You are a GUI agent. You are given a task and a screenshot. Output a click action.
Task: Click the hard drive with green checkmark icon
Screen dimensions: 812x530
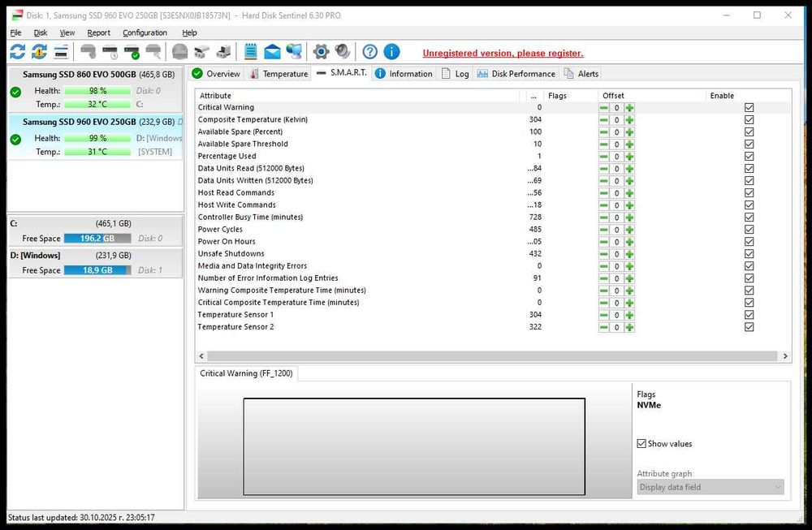(132, 52)
